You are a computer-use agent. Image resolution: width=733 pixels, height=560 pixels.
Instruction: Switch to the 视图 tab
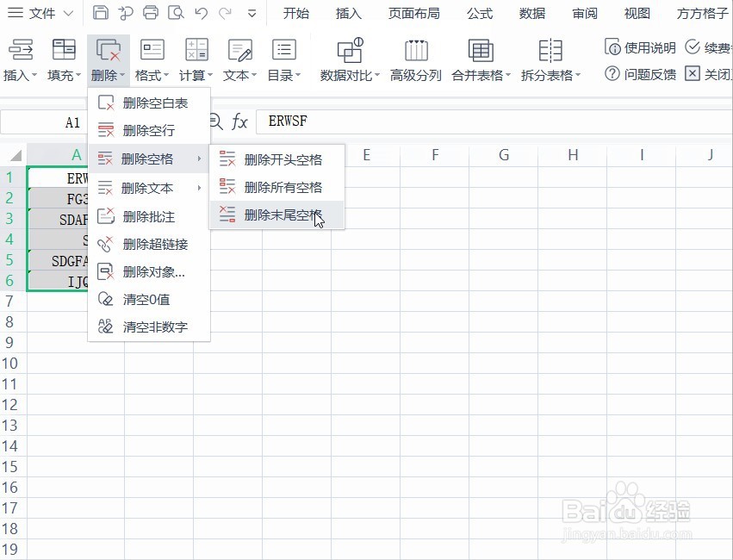click(637, 14)
